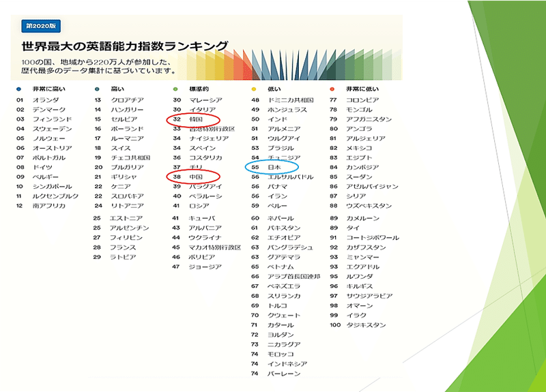Select the 高い category heading

pos(117,89)
